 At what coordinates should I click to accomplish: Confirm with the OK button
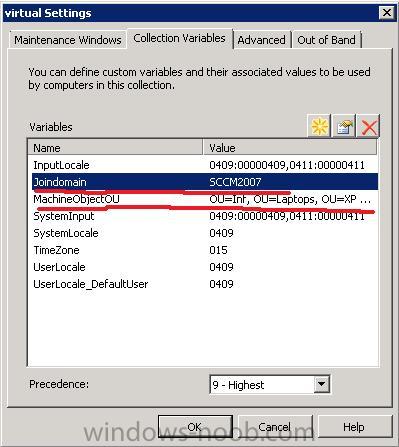(x=195, y=427)
